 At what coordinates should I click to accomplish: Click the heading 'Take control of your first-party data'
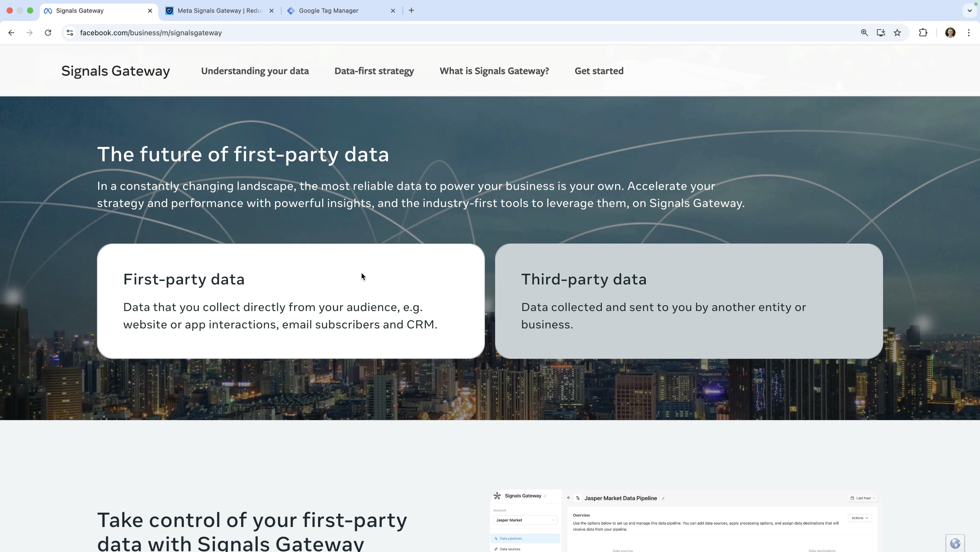tap(252, 531)
